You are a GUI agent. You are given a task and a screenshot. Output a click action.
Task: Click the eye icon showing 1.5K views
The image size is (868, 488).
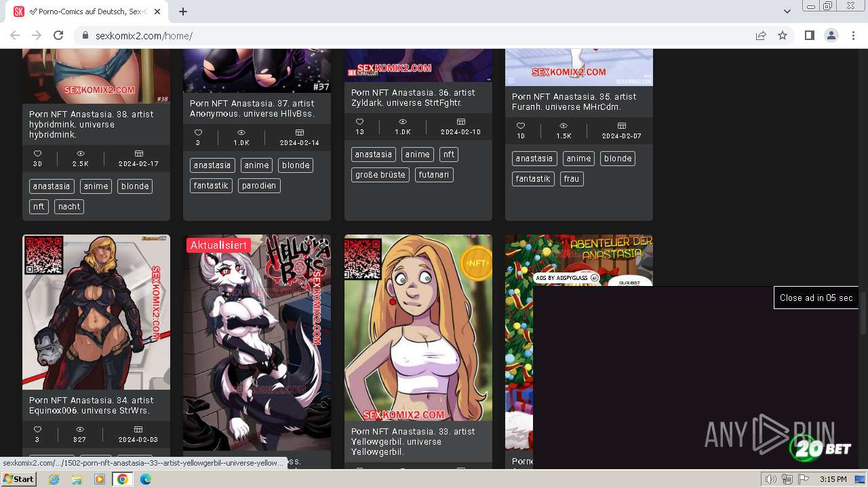[564, 126]
